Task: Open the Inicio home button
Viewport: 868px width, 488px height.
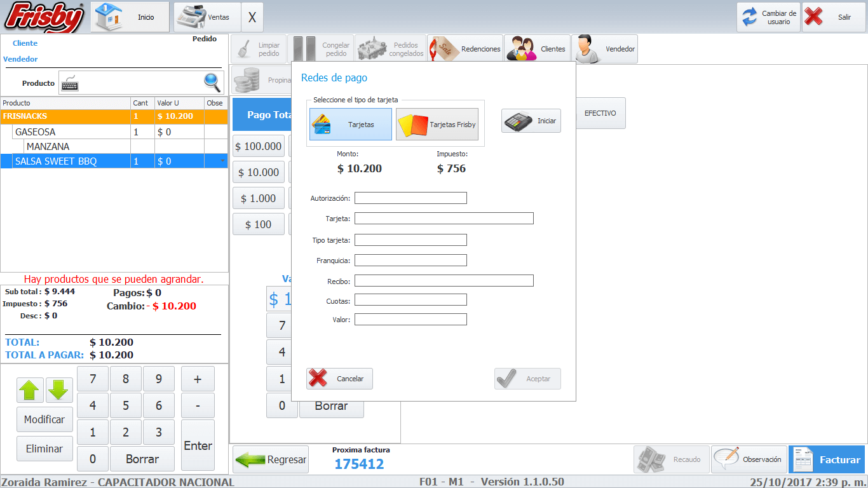Action: point(130,17)
